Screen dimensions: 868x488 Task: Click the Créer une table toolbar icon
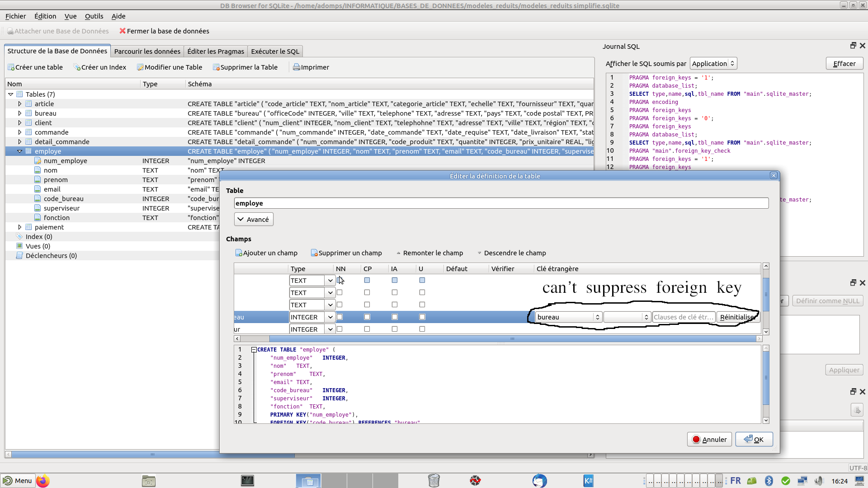[x=35, y=67]
